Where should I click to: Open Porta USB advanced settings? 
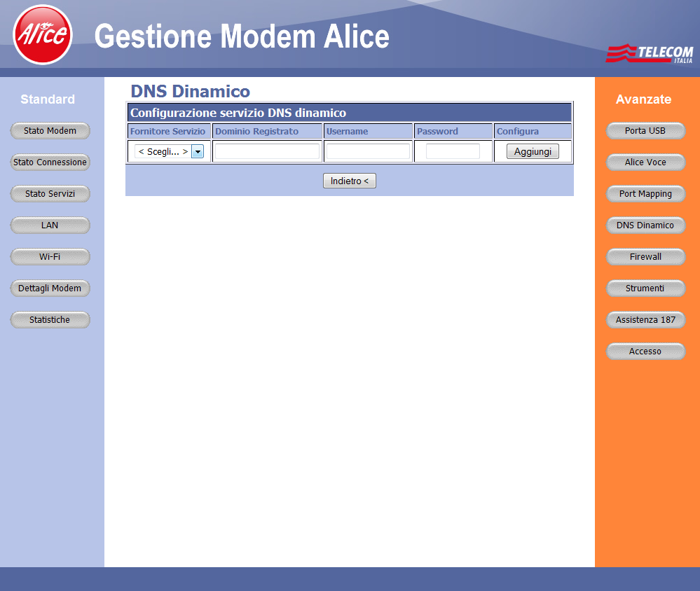click(x=645, y=131)
